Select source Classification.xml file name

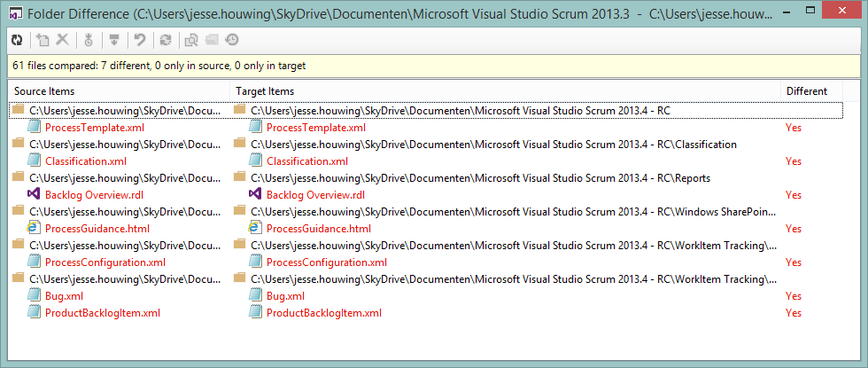[x=86, y=161]
